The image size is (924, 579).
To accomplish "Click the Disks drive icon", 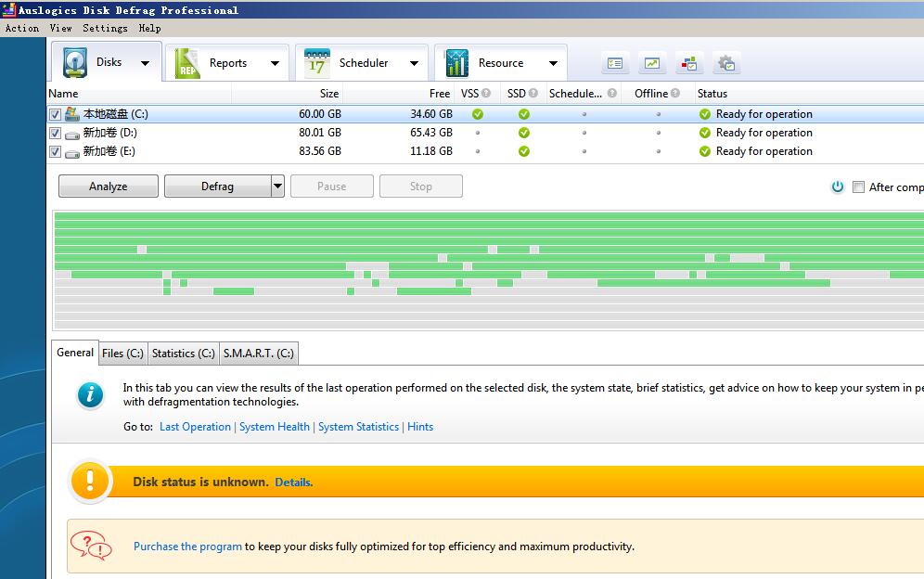I will click(75, 62).
